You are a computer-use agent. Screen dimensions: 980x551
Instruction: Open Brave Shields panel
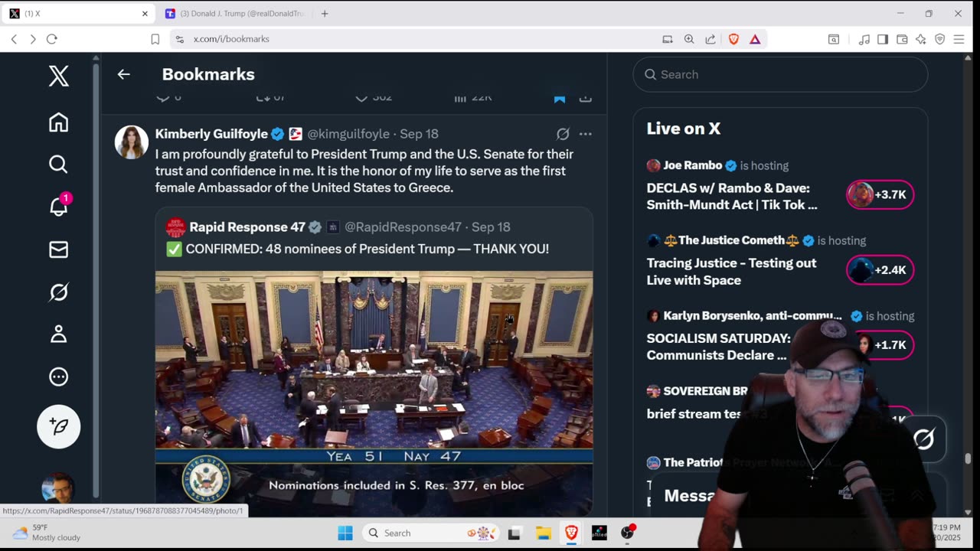733,39
